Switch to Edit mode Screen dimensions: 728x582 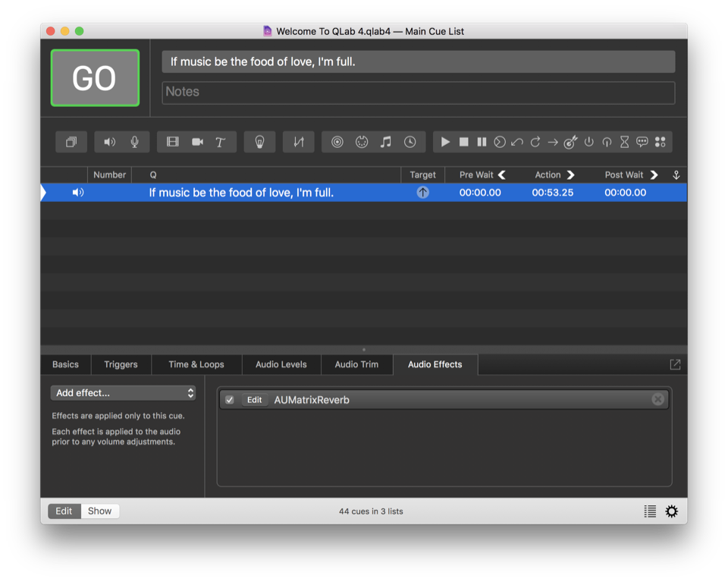tap(64, 511)
